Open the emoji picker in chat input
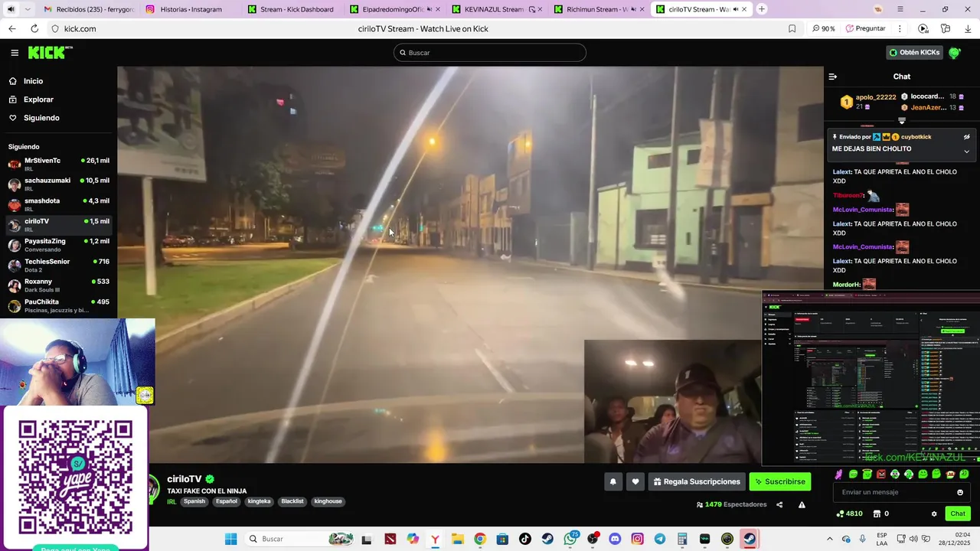Image resolution: width=980 pixels, height=551 pixels. [x=960, y=492]
